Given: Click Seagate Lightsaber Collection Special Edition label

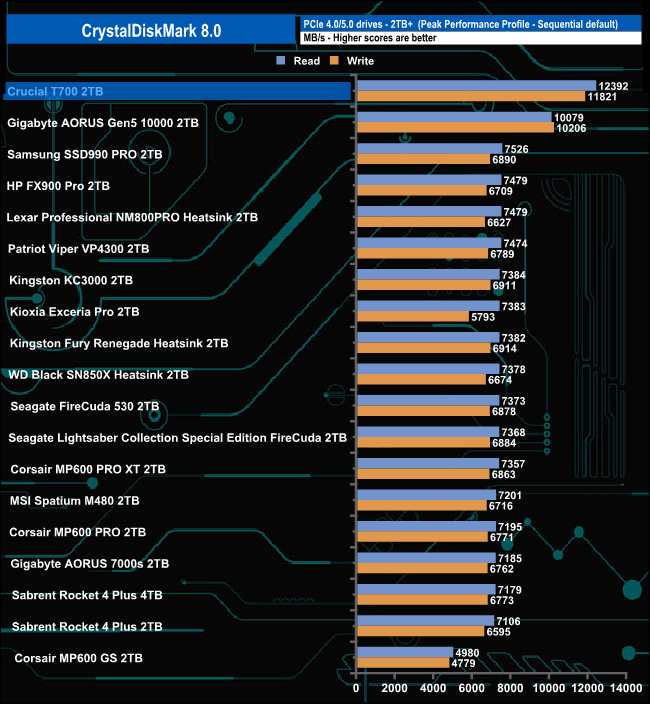Looking at the screenshot, I should click(x=177, y=438).
